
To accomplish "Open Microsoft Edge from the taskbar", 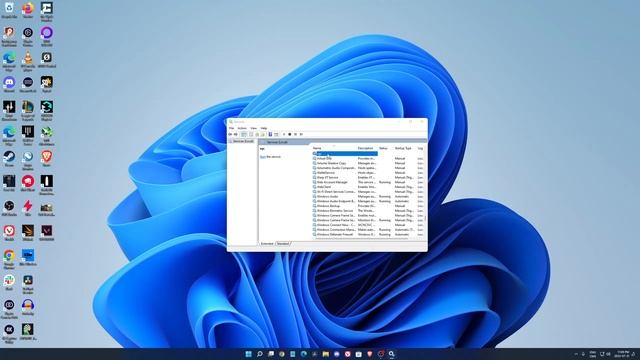I will point(304,354).
